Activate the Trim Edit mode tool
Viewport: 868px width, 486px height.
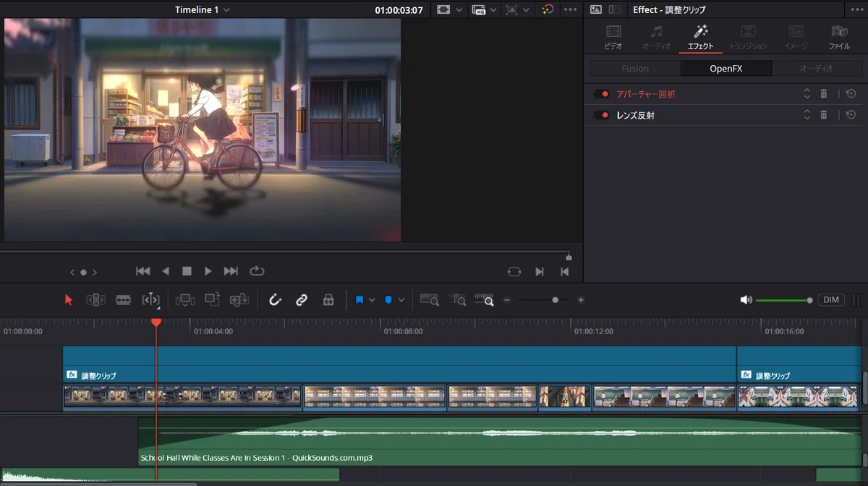pyautogui.click(x=96, y=299)
